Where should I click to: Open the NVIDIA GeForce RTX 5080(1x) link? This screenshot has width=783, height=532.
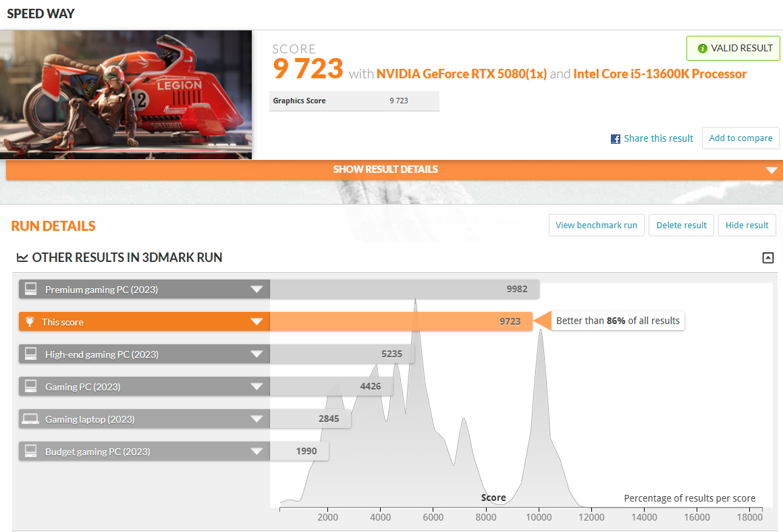click(462, 74)
